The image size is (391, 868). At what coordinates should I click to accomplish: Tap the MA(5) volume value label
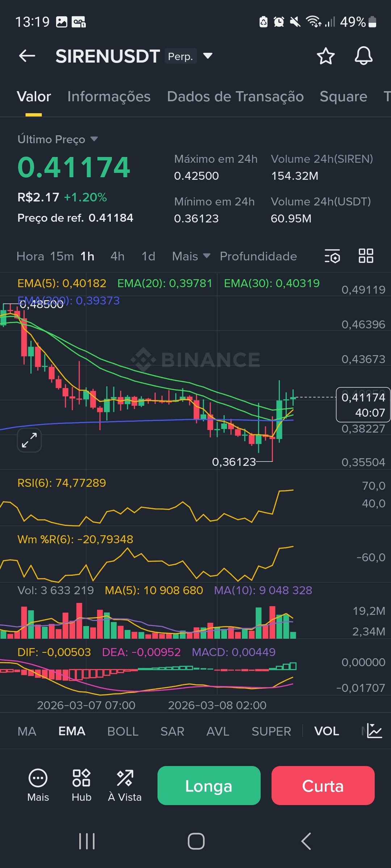click(154, 590)
